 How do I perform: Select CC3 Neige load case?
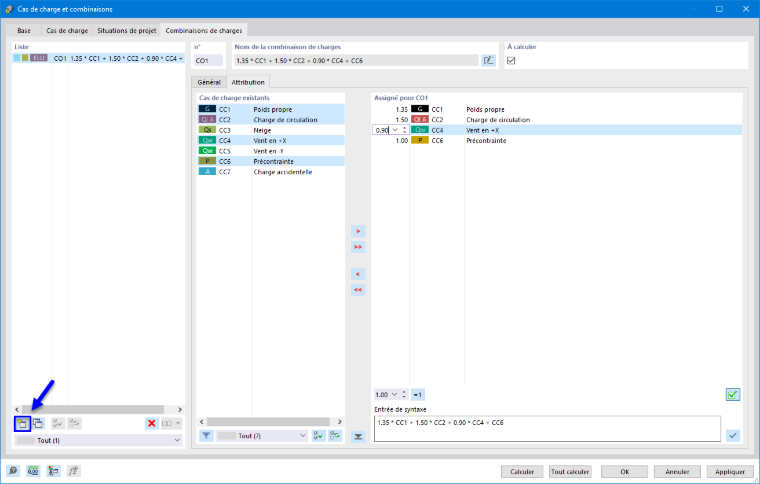point(271,130)
